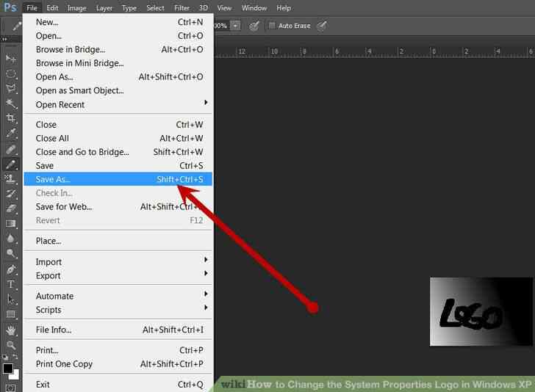This screenshot has width=535, height=392.
Task: Select the Hand tool
Action: 11,330
